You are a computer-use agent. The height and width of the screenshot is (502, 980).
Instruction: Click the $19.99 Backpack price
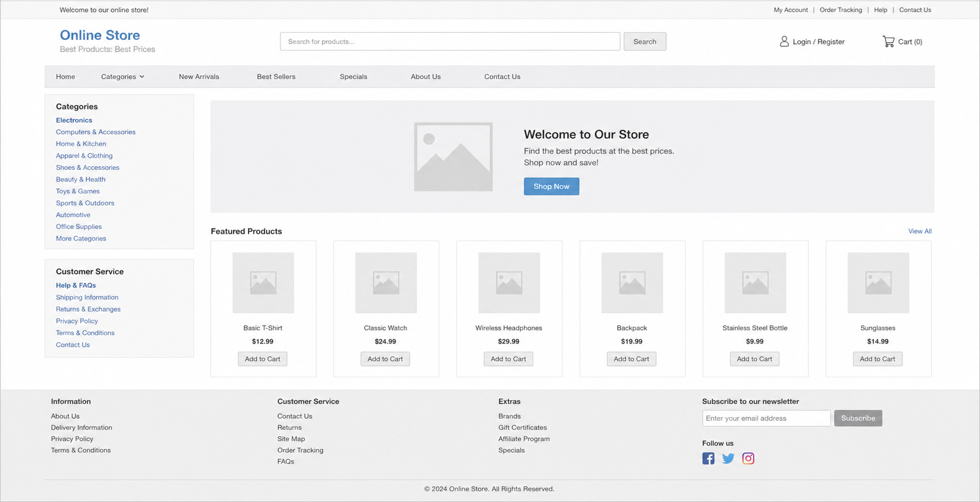pyautogui.click(x=631, y=342)
